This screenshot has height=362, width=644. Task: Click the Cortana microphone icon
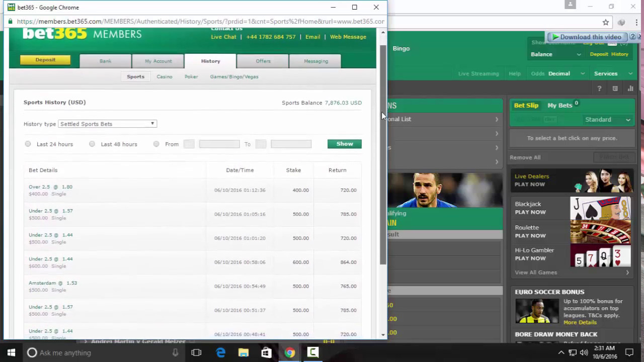coord(175,352)
